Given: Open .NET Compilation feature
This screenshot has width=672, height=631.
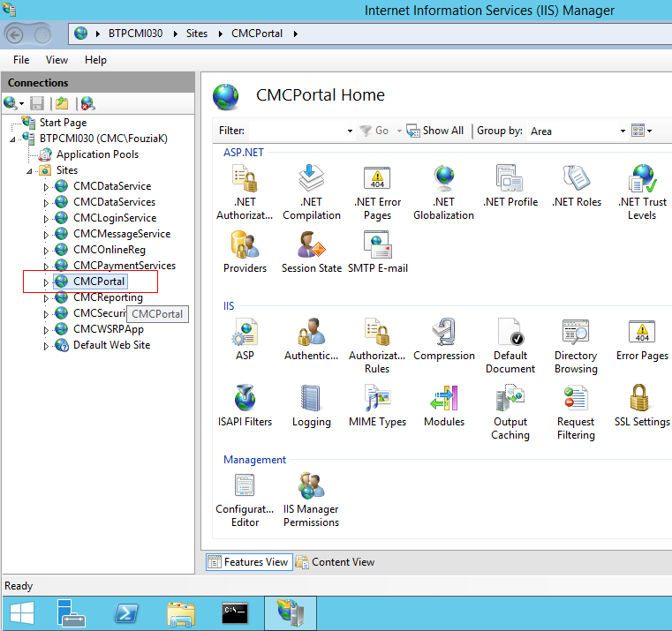Looking at the screenshot, I should (312, 192).
